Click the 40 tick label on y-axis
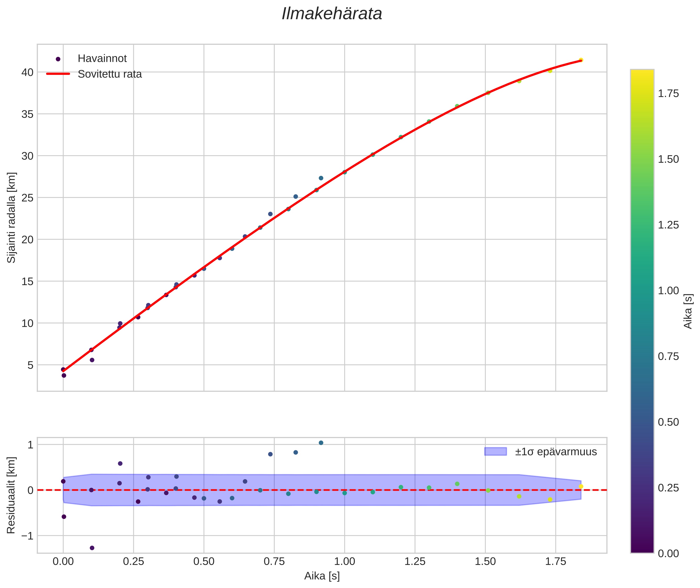 pos(27,72)
